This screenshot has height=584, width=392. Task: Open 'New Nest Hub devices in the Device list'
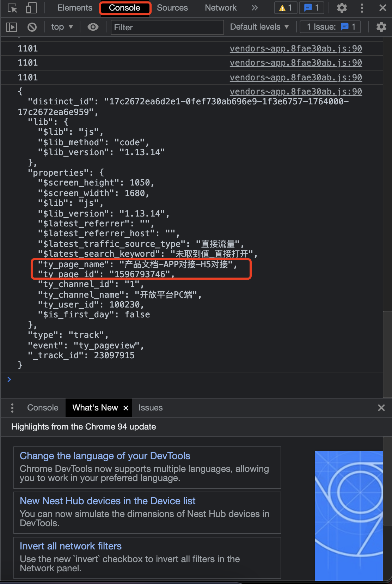[x=108, y=501]
